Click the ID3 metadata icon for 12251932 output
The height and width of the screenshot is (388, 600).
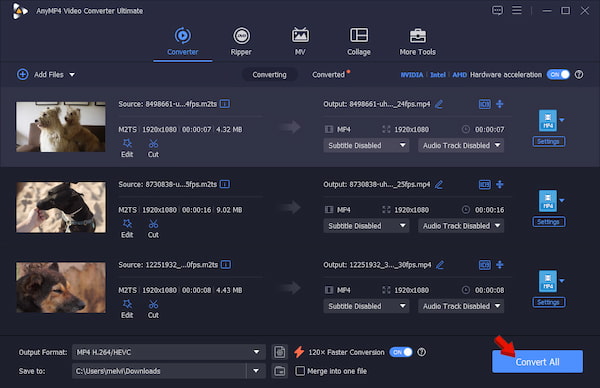484,264
